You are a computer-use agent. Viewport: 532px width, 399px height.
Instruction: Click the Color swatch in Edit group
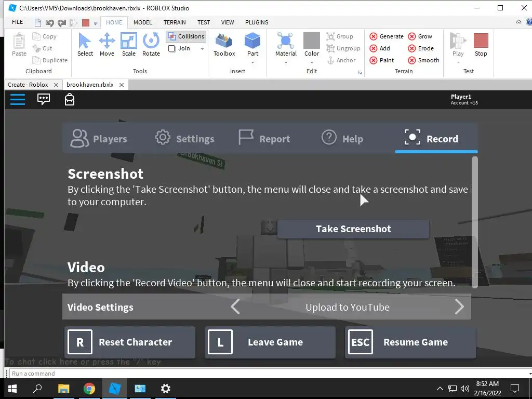click(312, 41)
